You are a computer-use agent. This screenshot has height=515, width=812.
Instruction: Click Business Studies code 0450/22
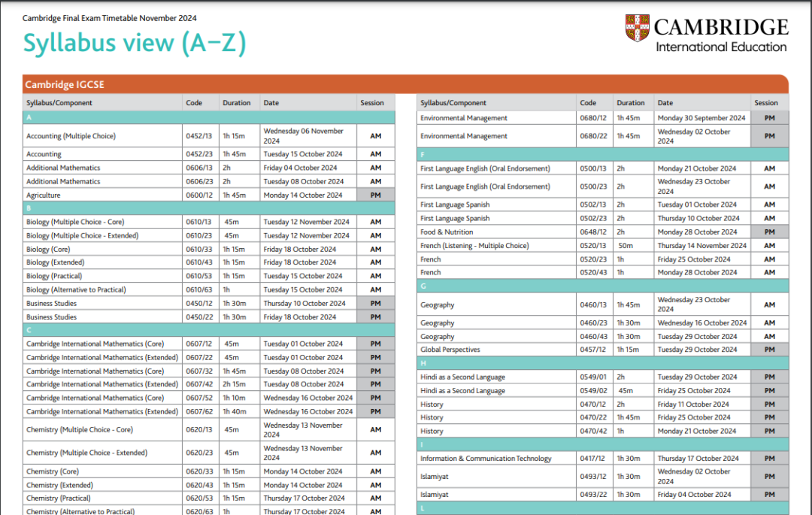198,317
